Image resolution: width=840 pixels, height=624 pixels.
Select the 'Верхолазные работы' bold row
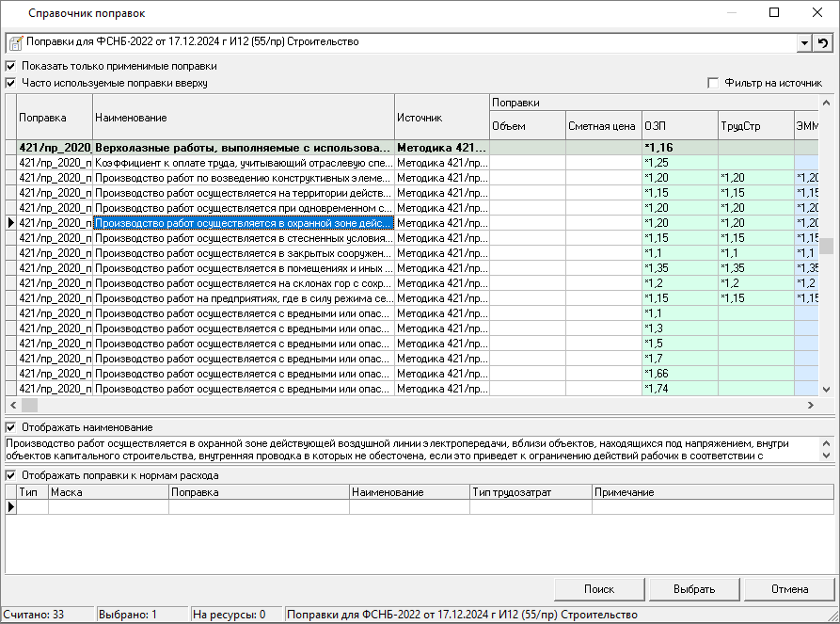(243, 148)
